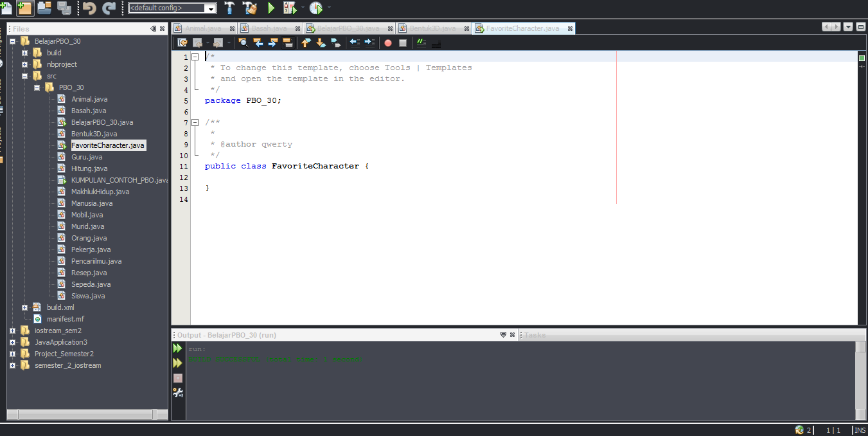
Task: Click the Output panel vertical scrollbar
Action: pyautogui.click(x=861, y=381)
